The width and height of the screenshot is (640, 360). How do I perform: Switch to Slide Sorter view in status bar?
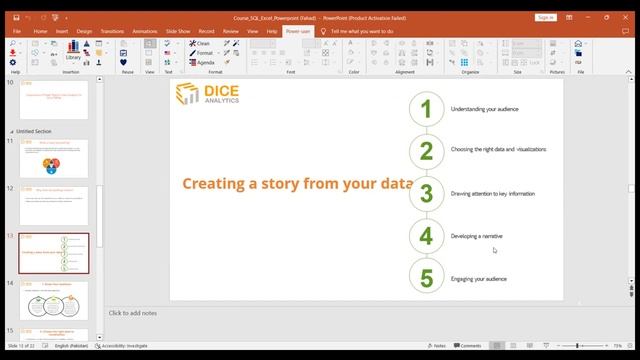coord(513,346)
